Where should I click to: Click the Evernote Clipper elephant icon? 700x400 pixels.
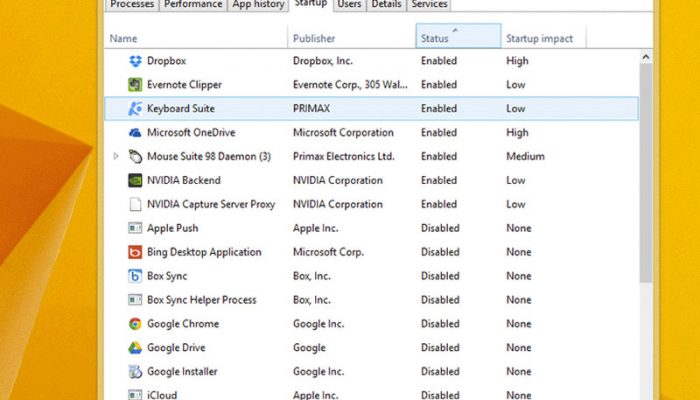[x=135, y=84]
